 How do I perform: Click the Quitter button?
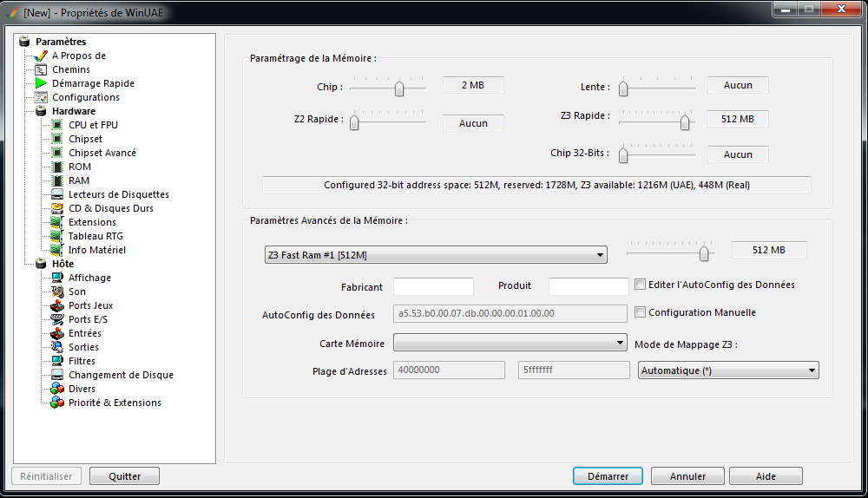tap(124, 475)
